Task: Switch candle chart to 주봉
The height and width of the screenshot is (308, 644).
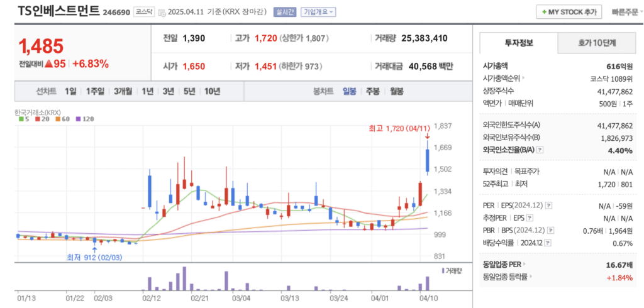Action: 373,91
